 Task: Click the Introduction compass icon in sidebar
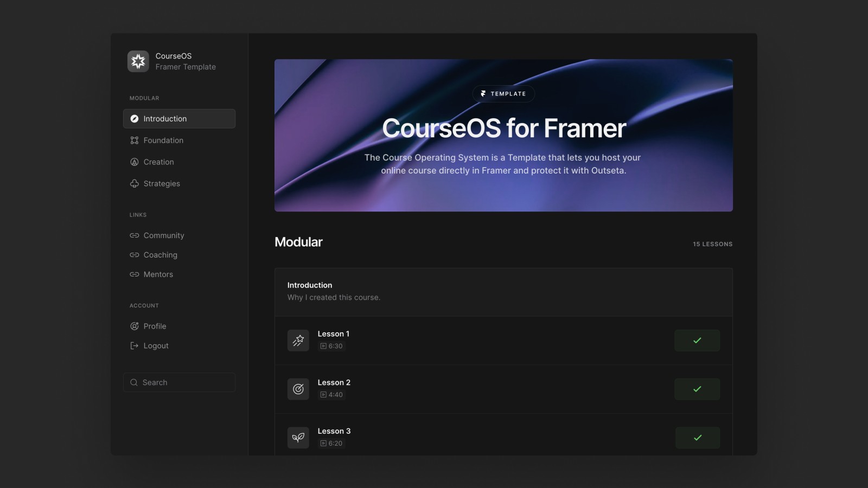135,119
